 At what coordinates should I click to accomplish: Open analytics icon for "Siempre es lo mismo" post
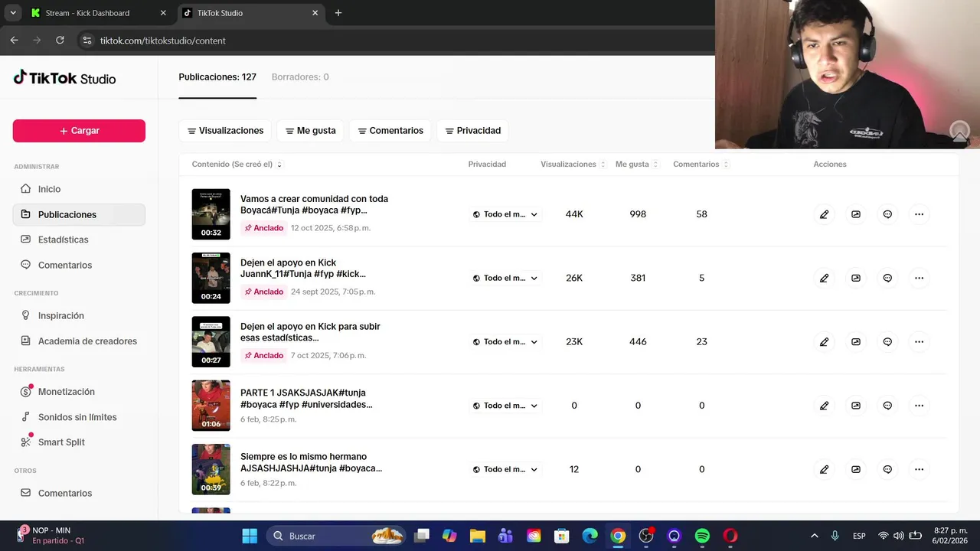[x=856, y=469]
